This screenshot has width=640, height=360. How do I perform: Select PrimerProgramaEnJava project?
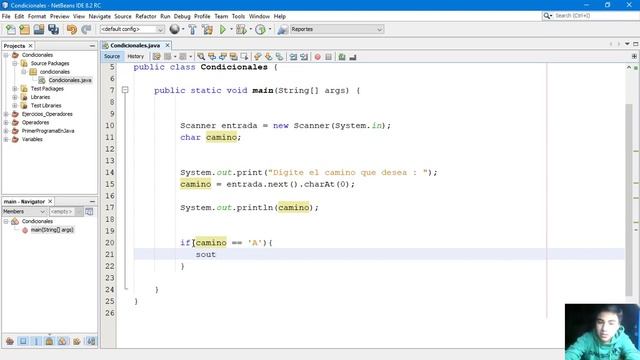coord(48,131)
